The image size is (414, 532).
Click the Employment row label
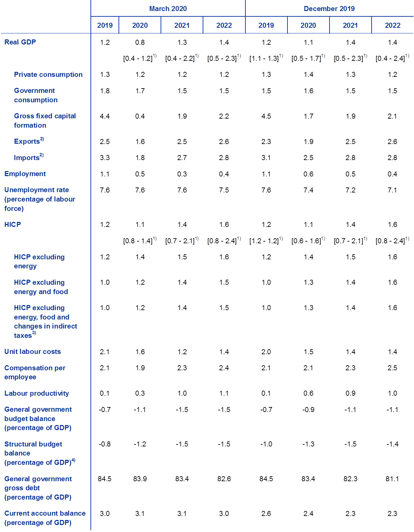[x=25, y=174]
